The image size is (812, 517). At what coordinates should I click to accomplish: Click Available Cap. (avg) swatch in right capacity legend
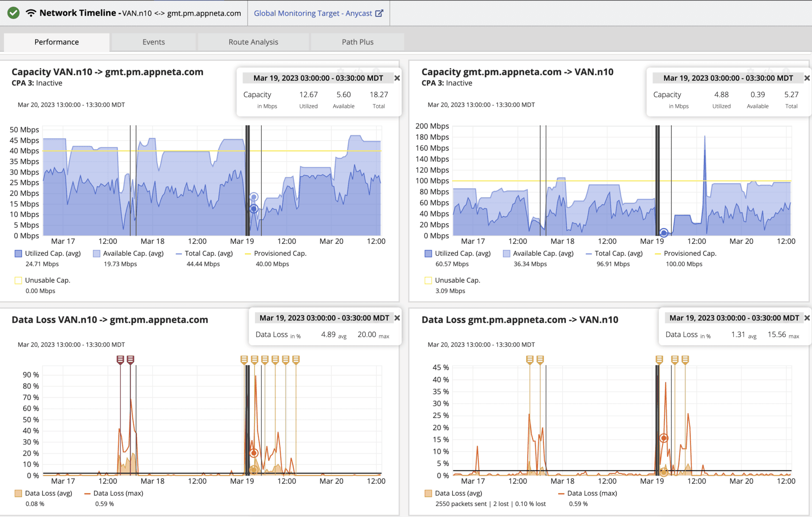click(506, 254)
